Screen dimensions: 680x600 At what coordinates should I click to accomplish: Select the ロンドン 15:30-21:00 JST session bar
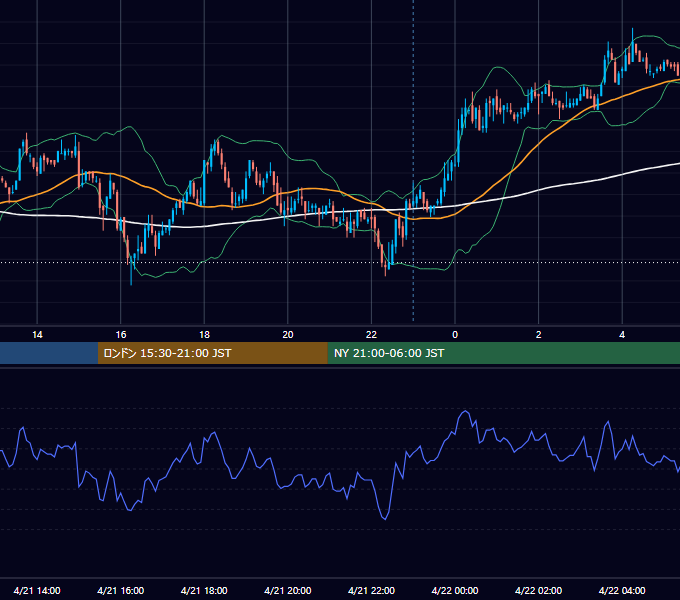click(x=212, y=353)
